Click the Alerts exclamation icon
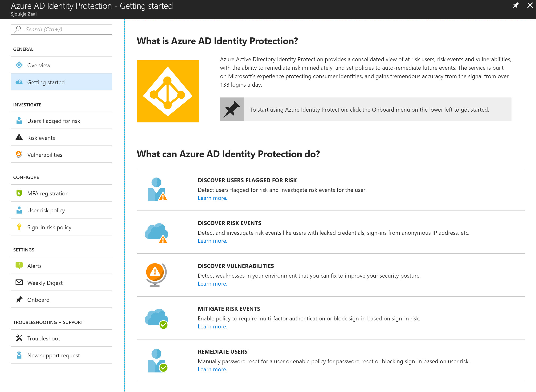The image size is (536, 392). click(x=19, y=265)
